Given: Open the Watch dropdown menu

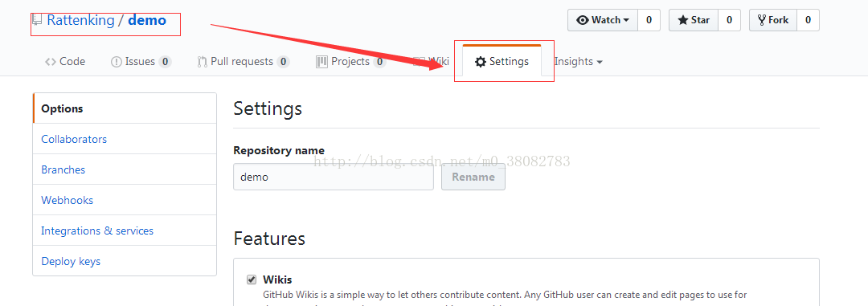Looking at the screenshot, I should click(x=603, y=20).
